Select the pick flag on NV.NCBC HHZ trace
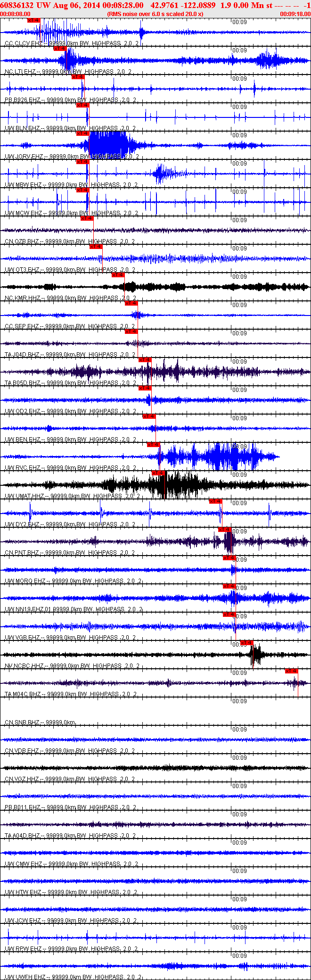The image size is (311, 980). click(247, 643)
